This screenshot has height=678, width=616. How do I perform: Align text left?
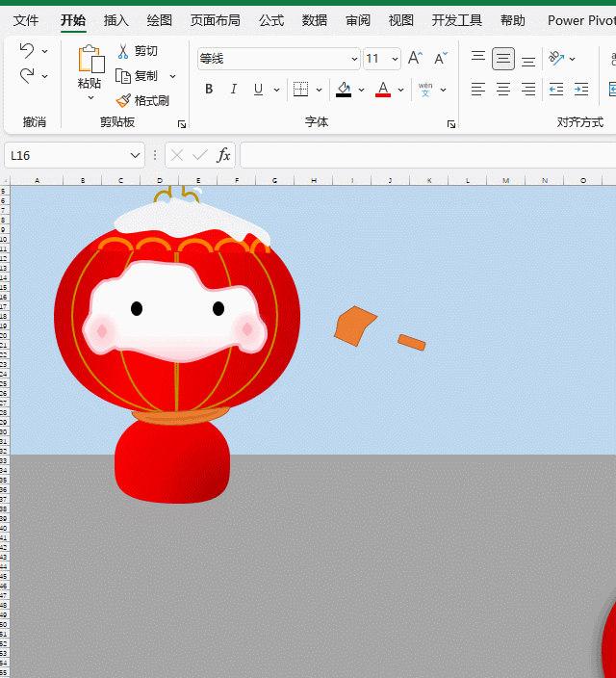coord(478,89)
